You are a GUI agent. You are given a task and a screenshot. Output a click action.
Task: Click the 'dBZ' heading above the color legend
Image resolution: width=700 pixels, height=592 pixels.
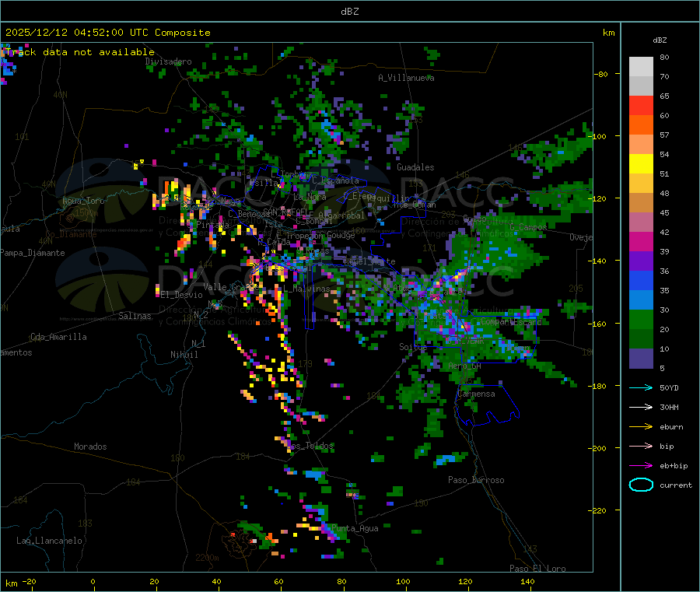point(660,40)
